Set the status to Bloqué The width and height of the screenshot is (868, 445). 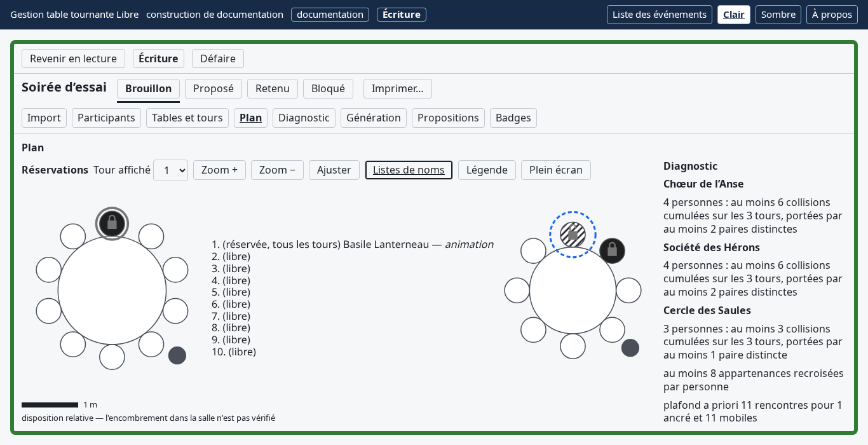[x=328, y=89]
